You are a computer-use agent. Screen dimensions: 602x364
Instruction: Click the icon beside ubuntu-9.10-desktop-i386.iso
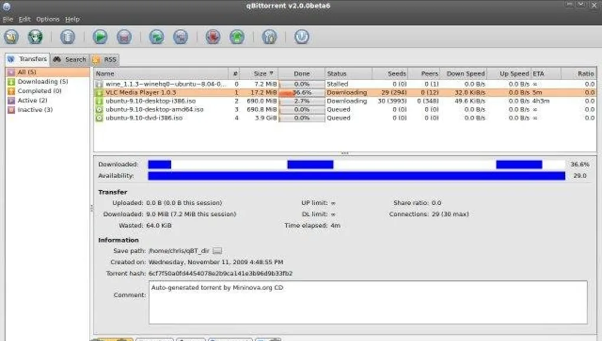click(99, 101)
